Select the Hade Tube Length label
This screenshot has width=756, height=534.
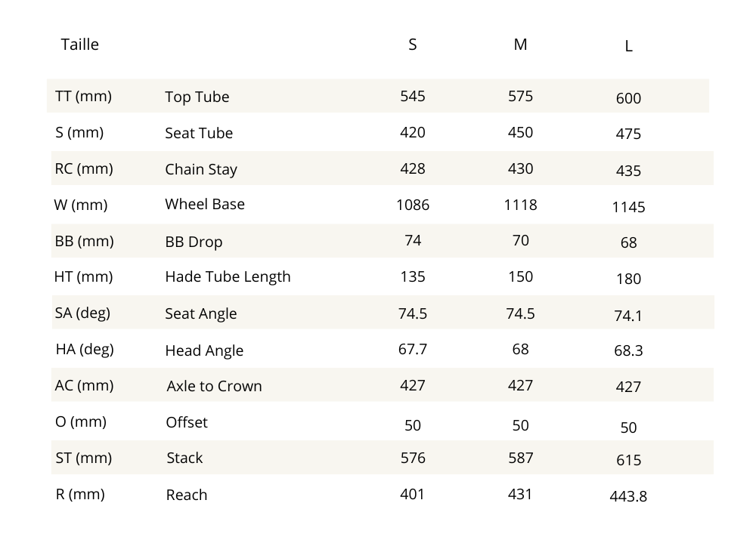tap(228, 276)
